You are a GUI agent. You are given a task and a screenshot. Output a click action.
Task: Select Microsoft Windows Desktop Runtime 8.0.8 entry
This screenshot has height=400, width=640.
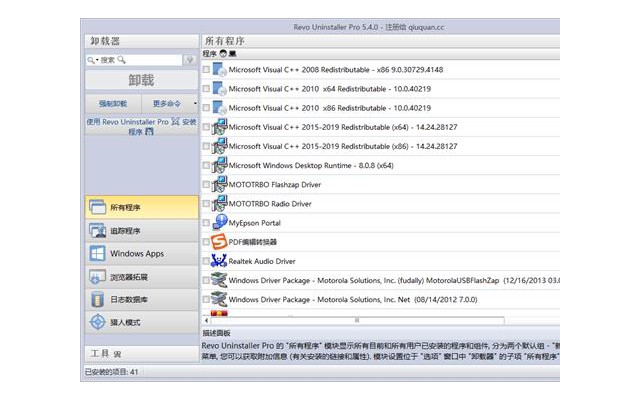pyautogui.click(x=311, y=165)
